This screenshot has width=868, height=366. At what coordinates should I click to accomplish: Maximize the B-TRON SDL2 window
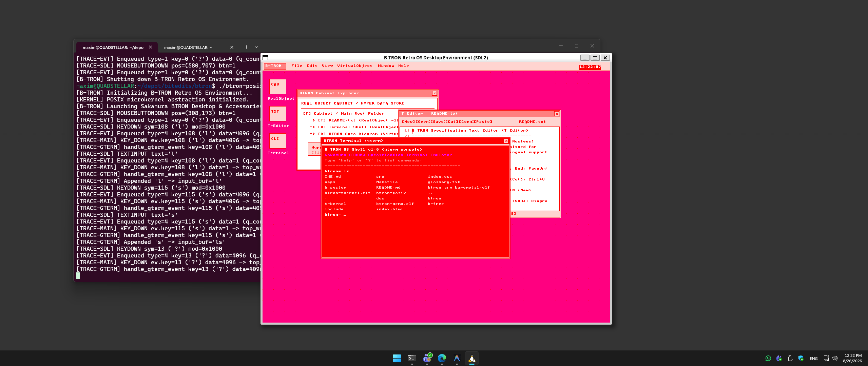(595, 58)
